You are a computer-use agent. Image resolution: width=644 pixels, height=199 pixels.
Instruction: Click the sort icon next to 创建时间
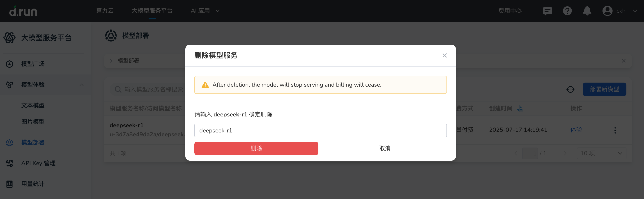[x=520, y=109]
